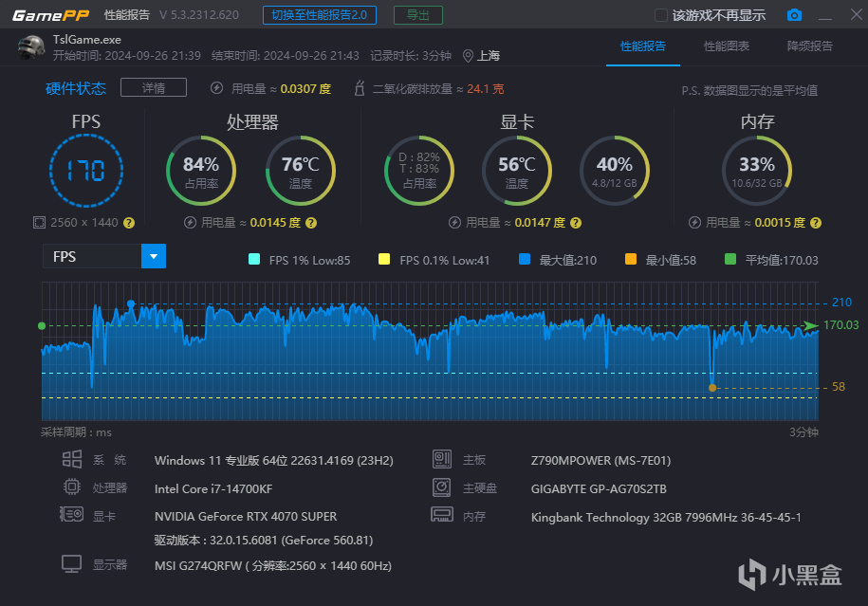This screenshot has height=606, width=868.
Task: Click the resolution icon beside 2560 x 1440
Action: (x=39, y=223)
